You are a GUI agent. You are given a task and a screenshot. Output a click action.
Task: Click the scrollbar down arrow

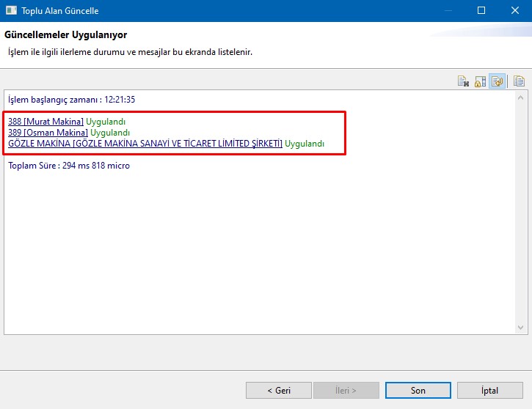520,328
